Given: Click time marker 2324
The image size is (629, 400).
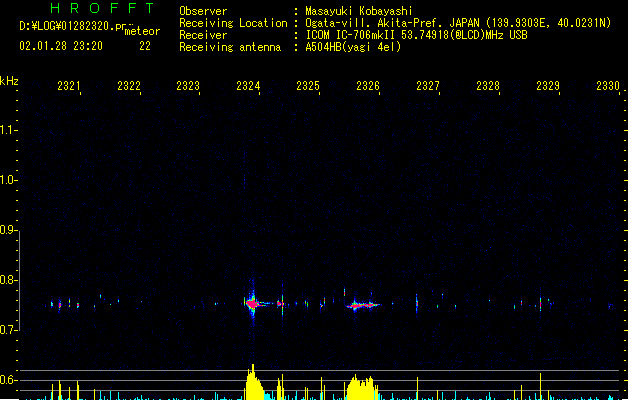Looking at the screenshot, I should pyautogui.click(x=248, y=85).
